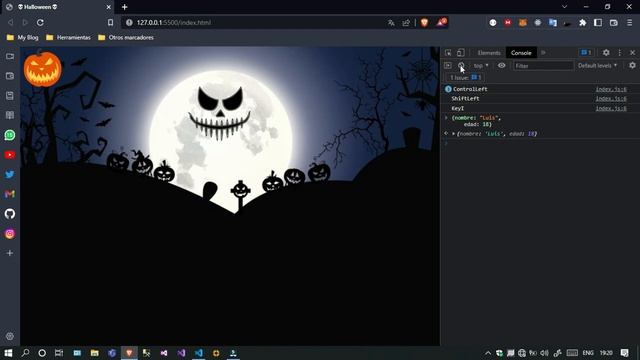Open YouTube from the browser sidebar
The height and width of the screenshot is (360, 640).
[10, 155]
